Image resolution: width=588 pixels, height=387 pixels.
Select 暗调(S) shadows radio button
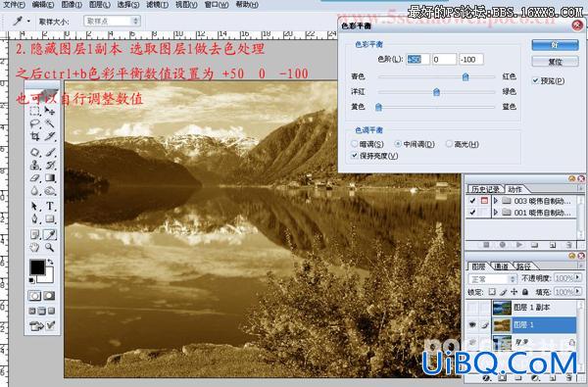click(354, 144)
